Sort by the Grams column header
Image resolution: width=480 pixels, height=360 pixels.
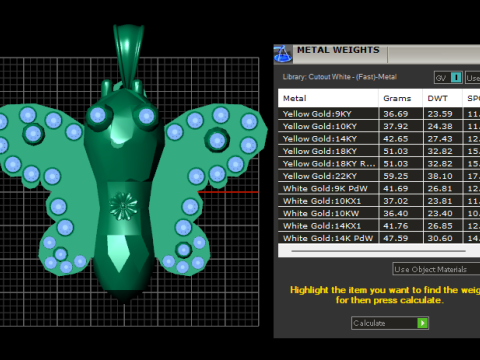click(x=400, y=98)
